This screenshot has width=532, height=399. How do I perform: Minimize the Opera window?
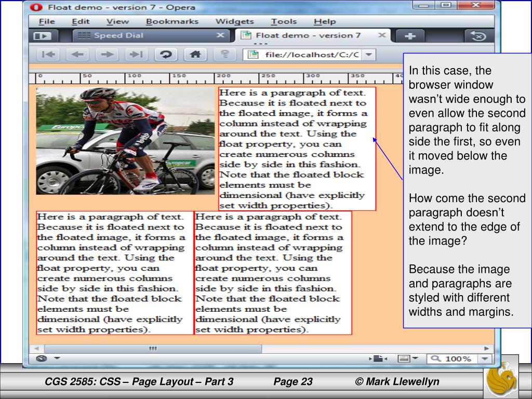click(423, 5)
